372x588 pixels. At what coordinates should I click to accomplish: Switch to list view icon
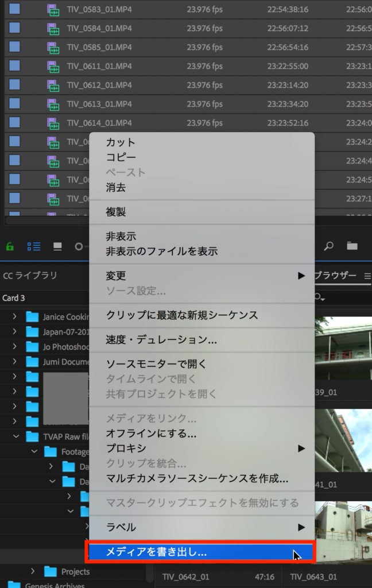click(x=34, y=246)
